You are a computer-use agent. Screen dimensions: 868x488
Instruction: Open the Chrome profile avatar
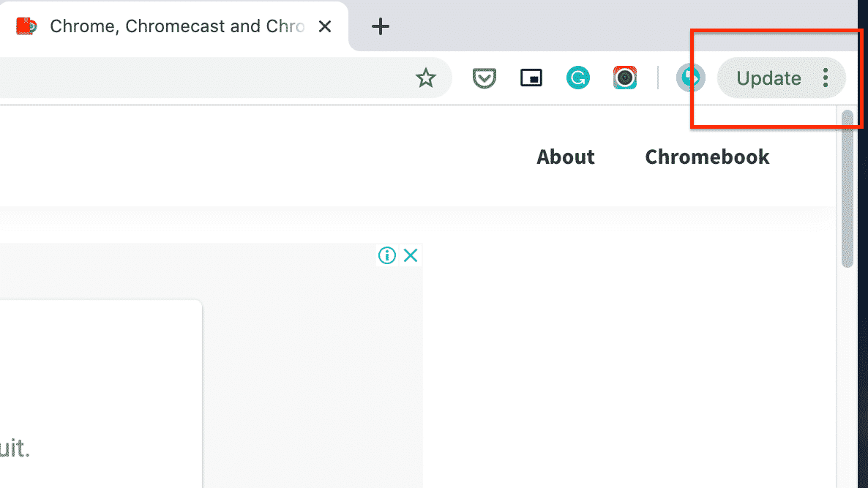[x=690, y=78]
